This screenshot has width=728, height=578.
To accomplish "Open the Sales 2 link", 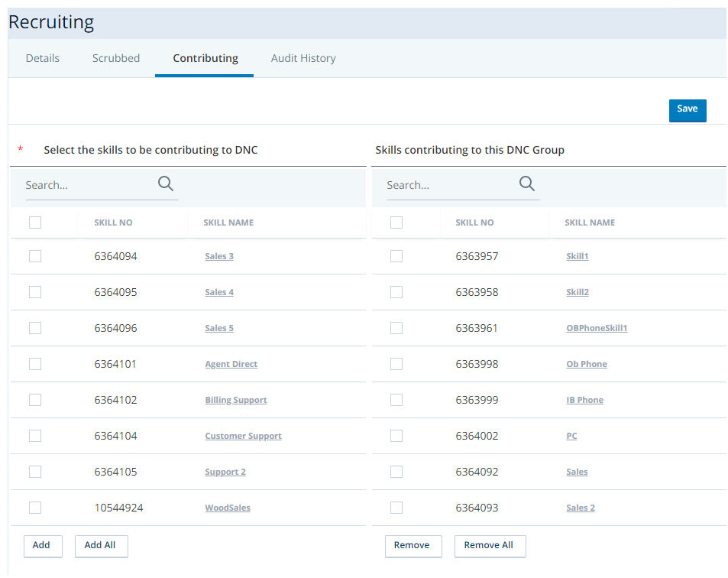I will pyautogui.click(x=581, y=508).
